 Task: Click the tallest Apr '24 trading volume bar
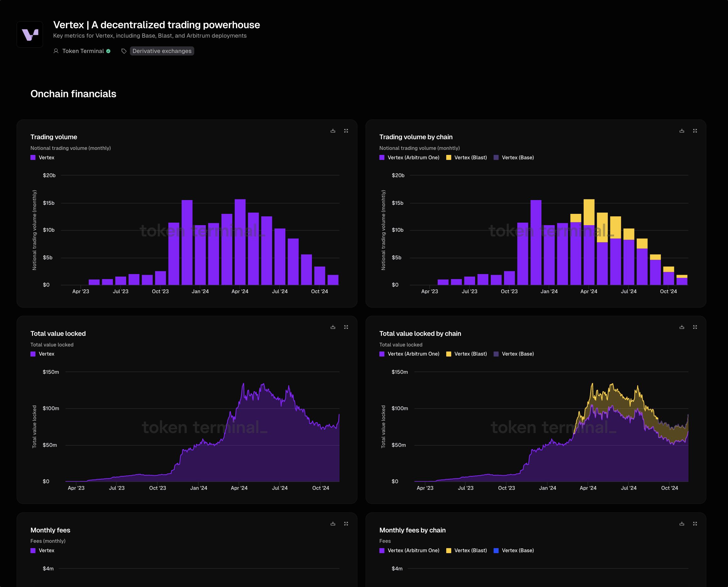pos(240,242)
